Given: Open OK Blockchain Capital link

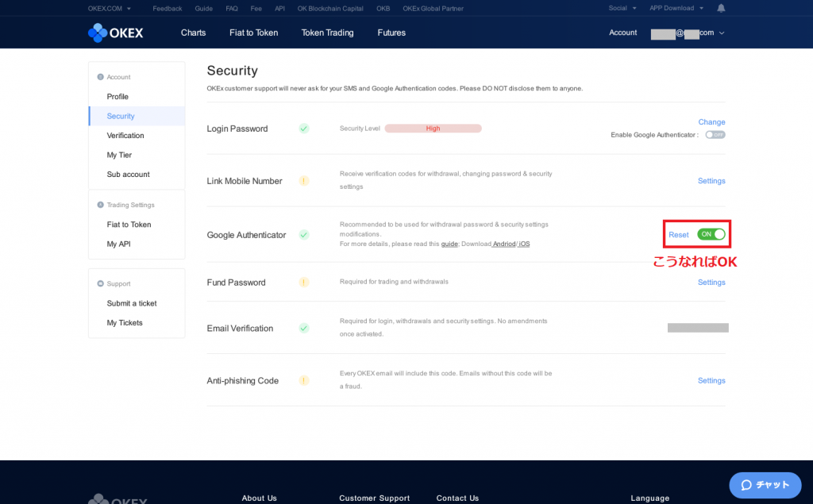Looking at the screenshot, I should coord(330,8).
